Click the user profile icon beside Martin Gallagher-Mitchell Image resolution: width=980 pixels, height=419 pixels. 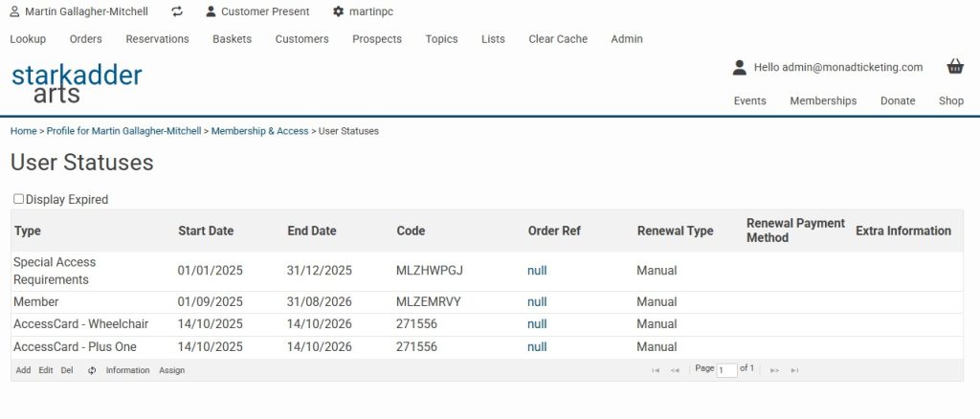coord(14,11)
